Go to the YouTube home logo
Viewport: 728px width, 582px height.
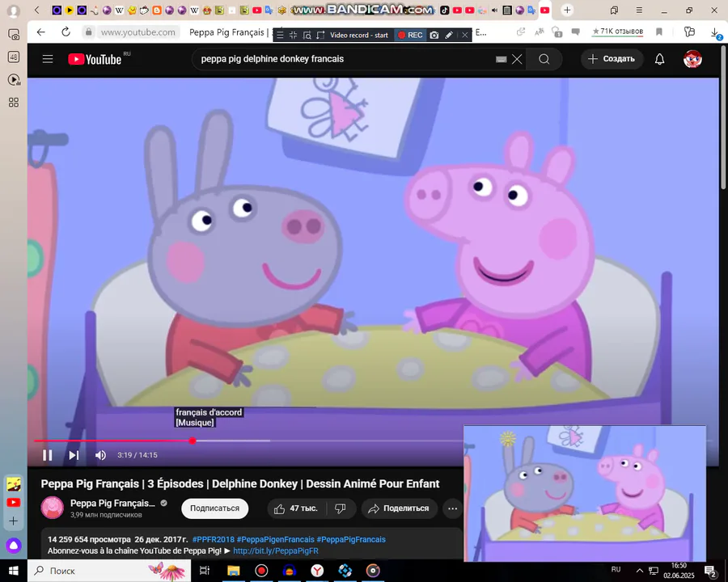[x=95, y=59]
